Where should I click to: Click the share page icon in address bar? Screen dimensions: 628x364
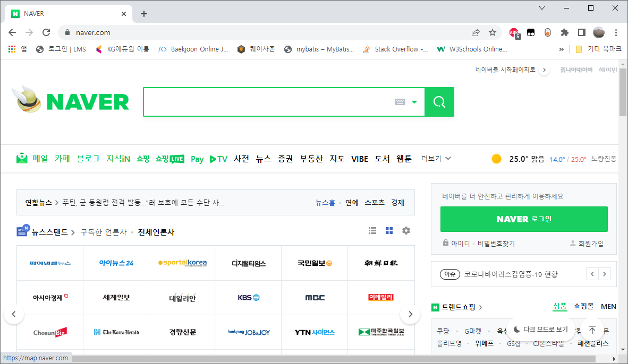pyautogui.click(x=476, y=32)
